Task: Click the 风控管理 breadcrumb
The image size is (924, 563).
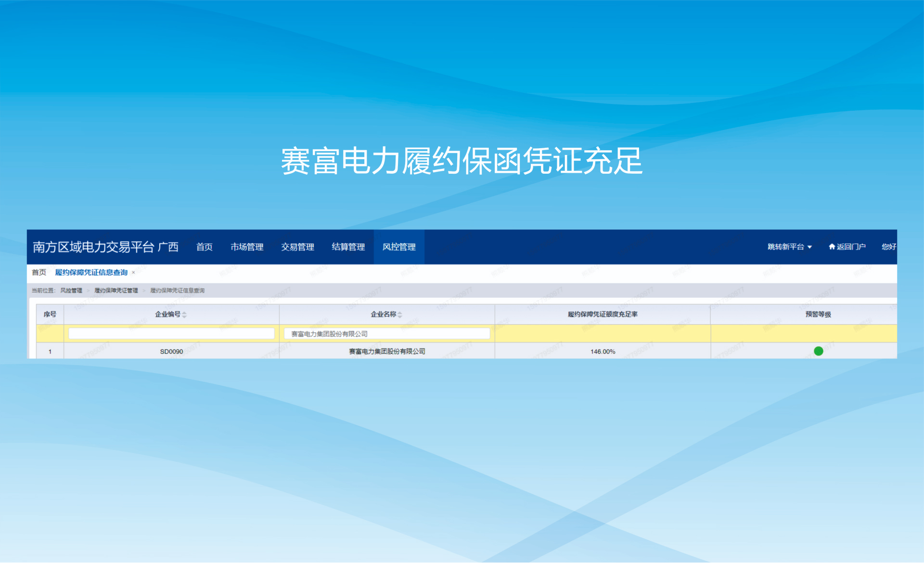Action: [71, 290]
